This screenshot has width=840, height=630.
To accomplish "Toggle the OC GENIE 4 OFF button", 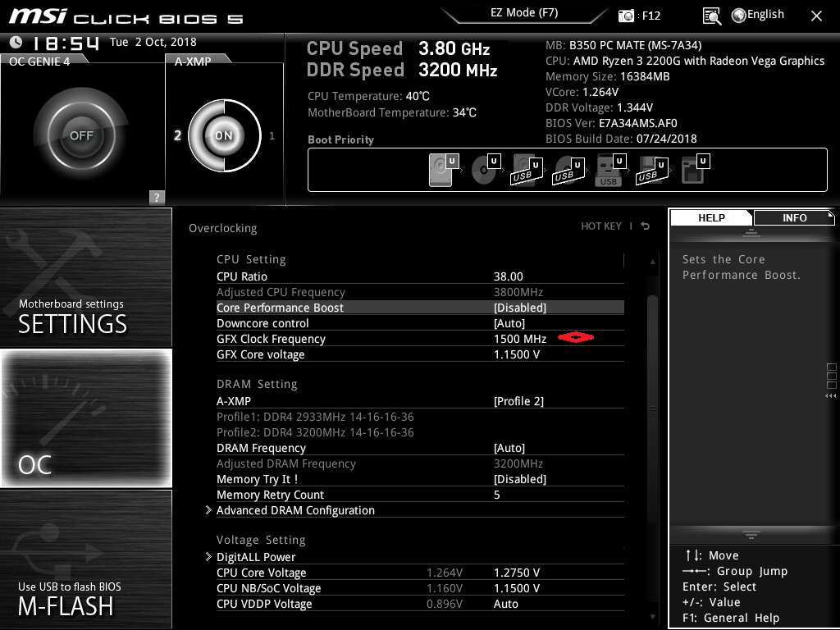I will pos(81,135).
